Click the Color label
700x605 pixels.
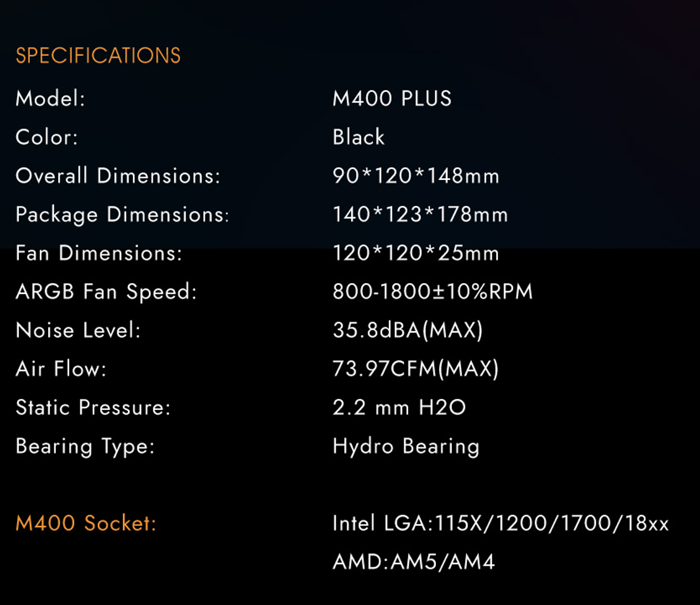tap(47, 137)
